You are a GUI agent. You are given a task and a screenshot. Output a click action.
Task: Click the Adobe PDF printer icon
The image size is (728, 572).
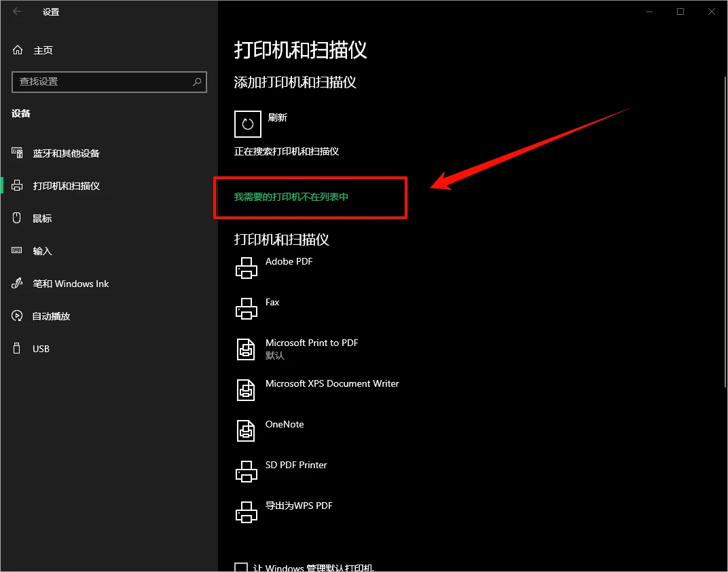click(x=246, y=268)
